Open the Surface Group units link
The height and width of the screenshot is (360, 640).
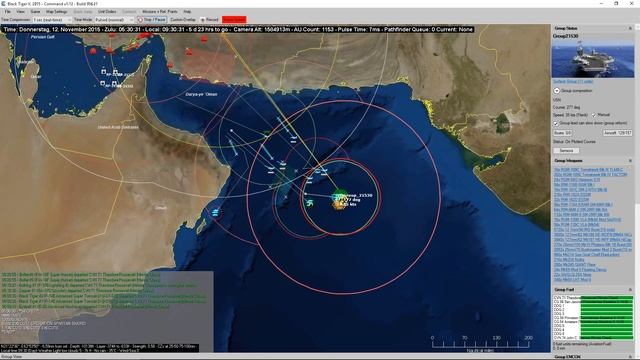point(573,81)
